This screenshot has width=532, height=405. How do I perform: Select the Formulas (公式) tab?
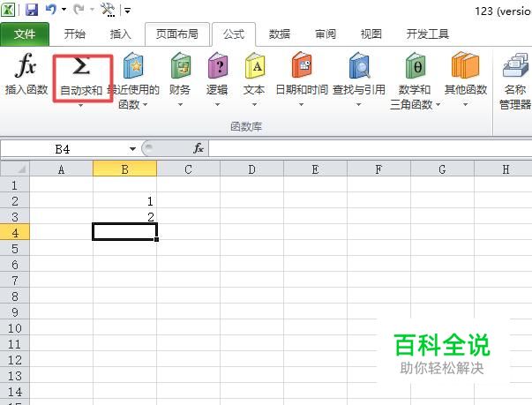(x=234, y=34)
